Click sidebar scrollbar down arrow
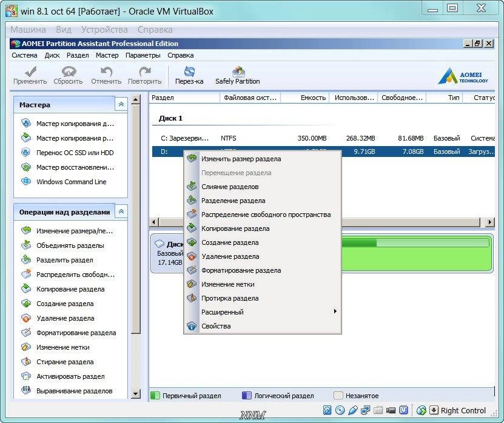 tap(136, 393)
